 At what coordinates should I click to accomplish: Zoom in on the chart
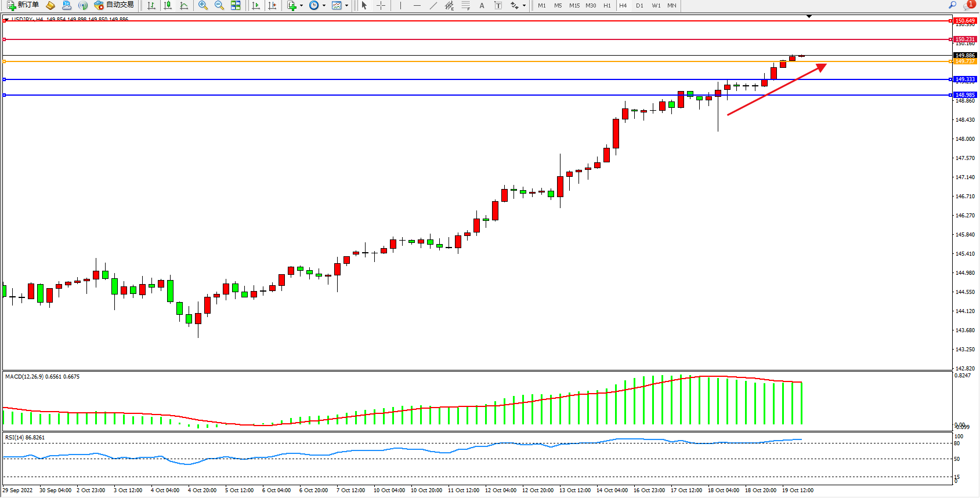coord(202,5)
